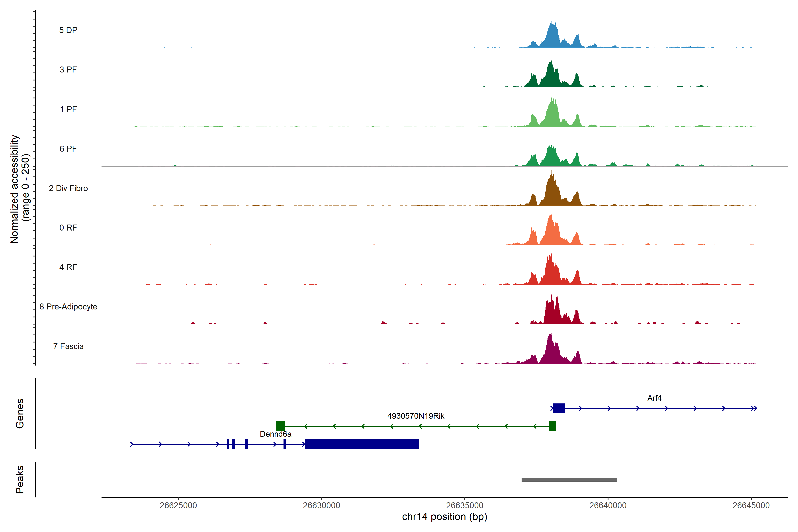
Task: Click the Arf4 gene name label
Action: (654, 398)
